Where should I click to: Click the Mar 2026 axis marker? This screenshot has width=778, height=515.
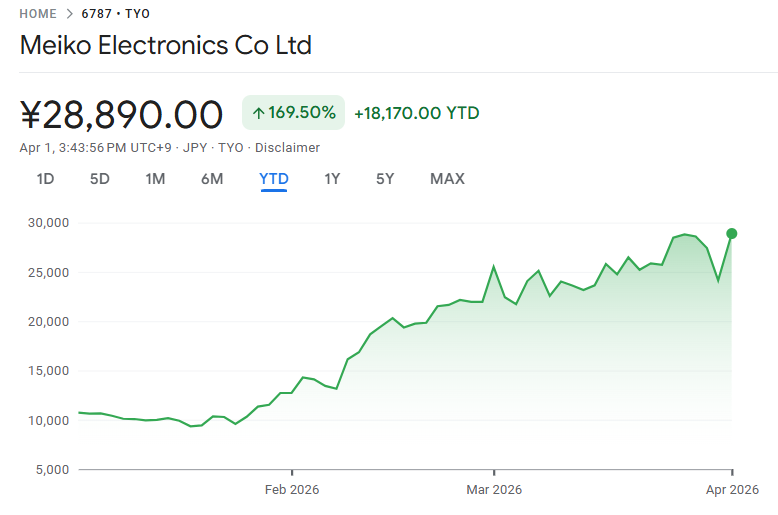pyautogui.click(x=494, y=490)
